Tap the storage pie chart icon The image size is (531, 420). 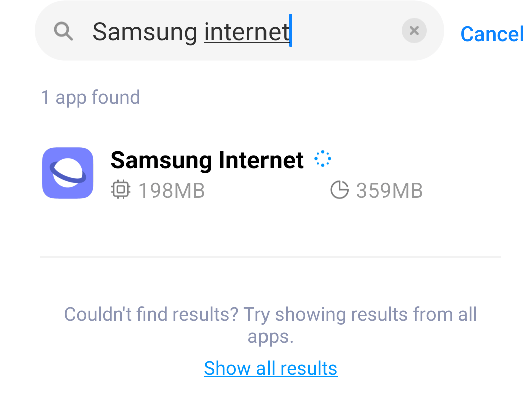pos(339,190)
